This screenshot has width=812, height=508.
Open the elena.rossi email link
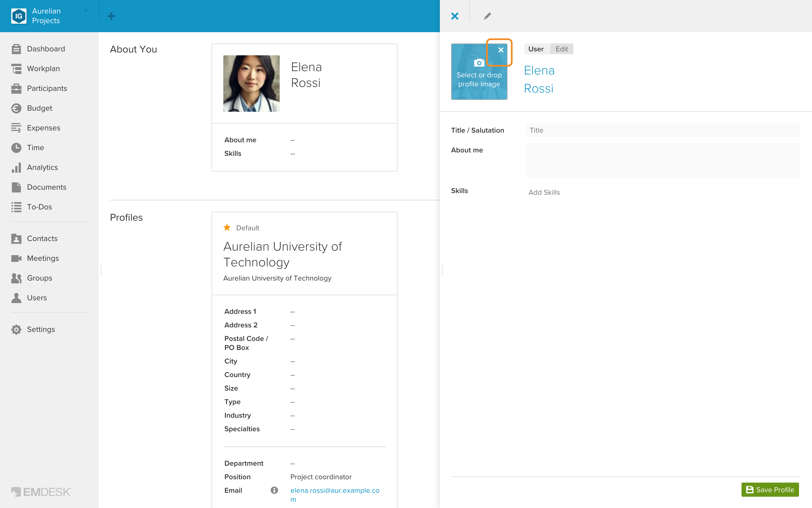pos(335,494)
